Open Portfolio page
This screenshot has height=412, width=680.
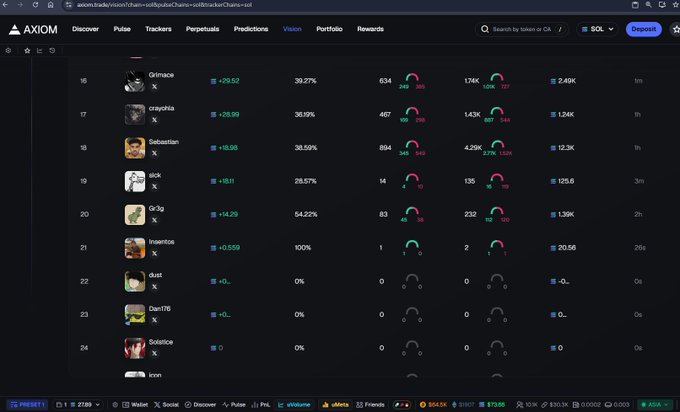click(329, 29)
